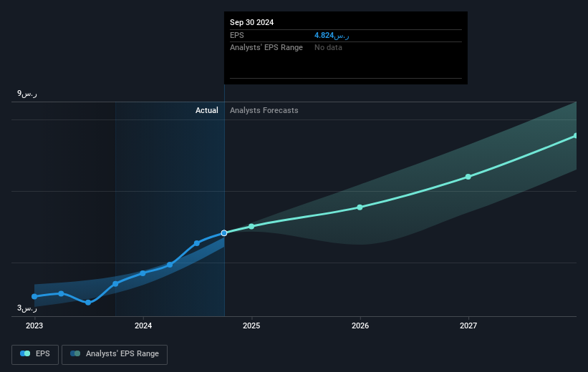The height and width of the screenshot is (372, 588).
Task: Click the 2025 forecast data point
Action: point(251,226)
